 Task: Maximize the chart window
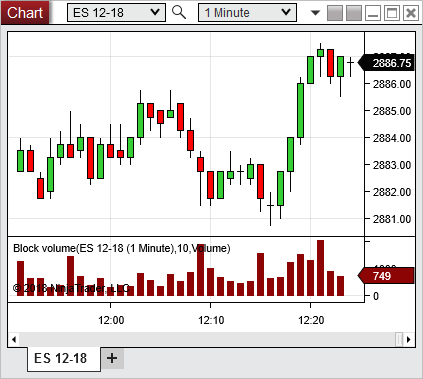392,13
